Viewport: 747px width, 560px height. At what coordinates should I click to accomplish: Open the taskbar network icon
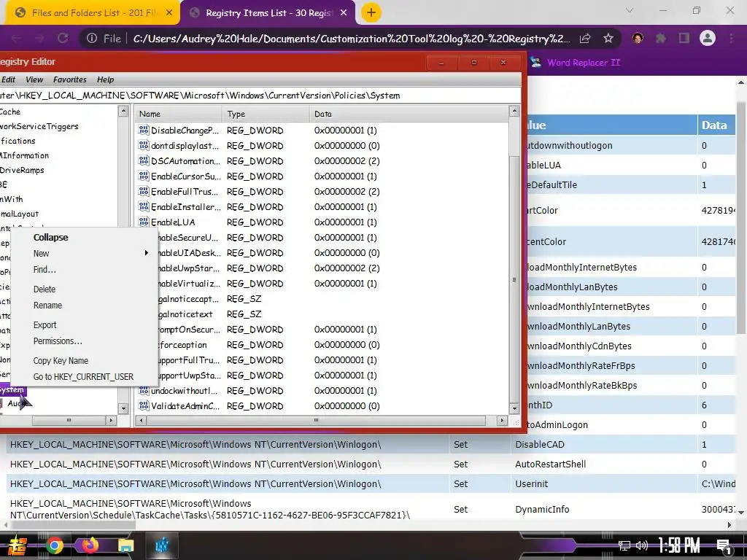[x=624, y=545]
